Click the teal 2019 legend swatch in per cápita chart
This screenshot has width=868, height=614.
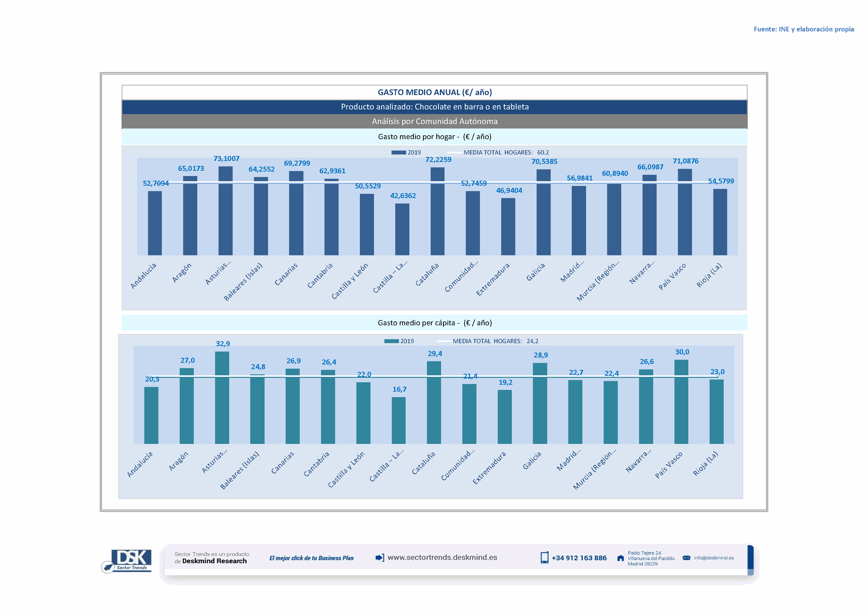coord(391,341)
